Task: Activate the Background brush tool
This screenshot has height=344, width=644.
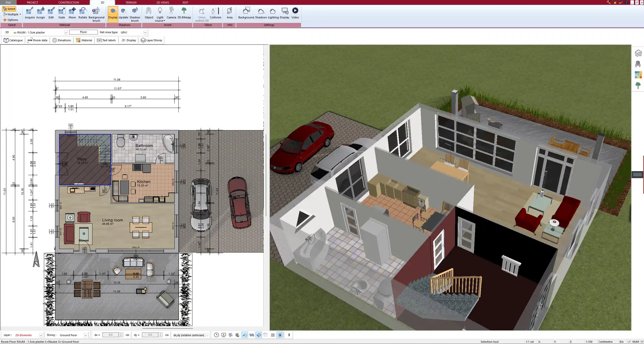Action: click(96, 14)
